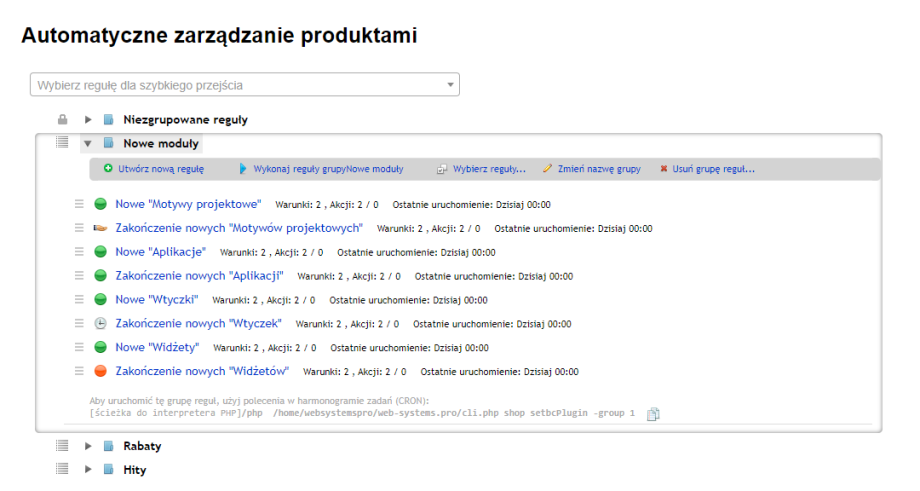Collapse the Nowe moduły group
The width and height of the screenshot is (920, 491).
click(x=88, y=144)
